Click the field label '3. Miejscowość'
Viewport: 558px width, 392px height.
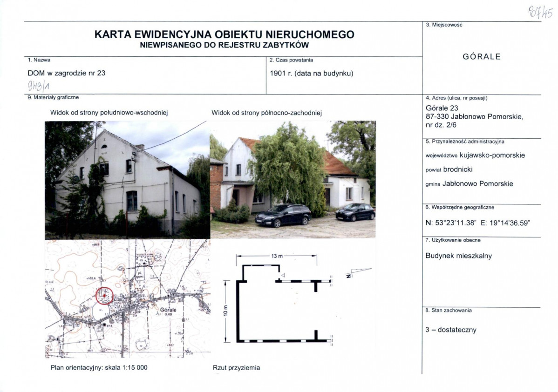coord(444,25)
